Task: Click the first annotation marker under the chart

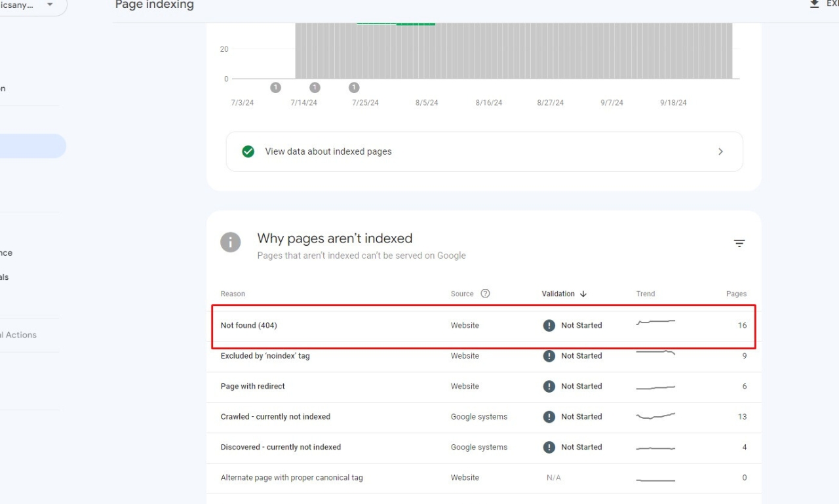Action: pyautogui.click(x=275, y=88)
